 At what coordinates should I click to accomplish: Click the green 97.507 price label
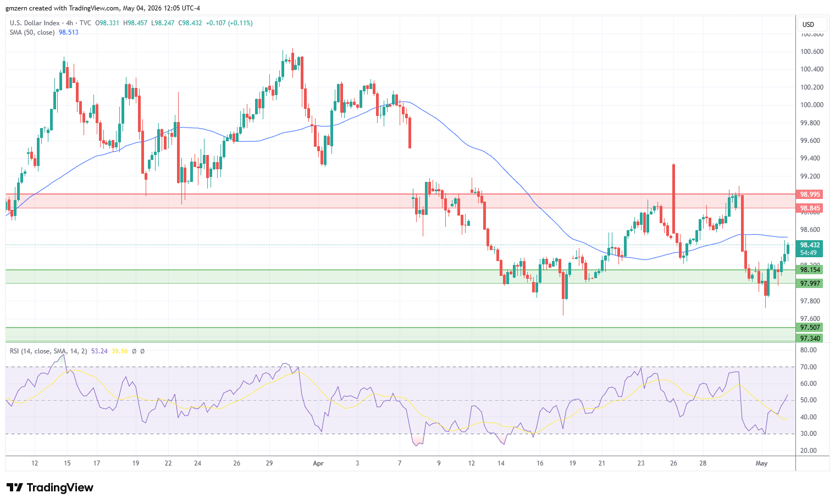click(810, 328)
